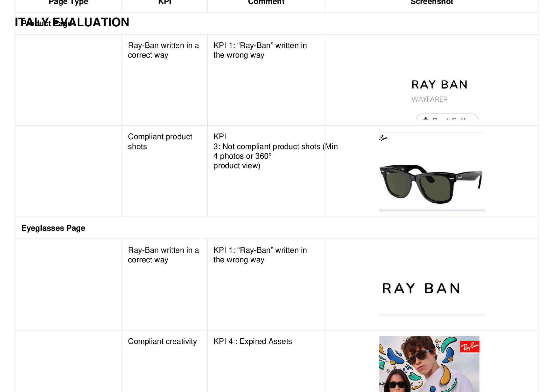
Task: Select the WAYFARER model name text
Action: [x=429, y=99]
